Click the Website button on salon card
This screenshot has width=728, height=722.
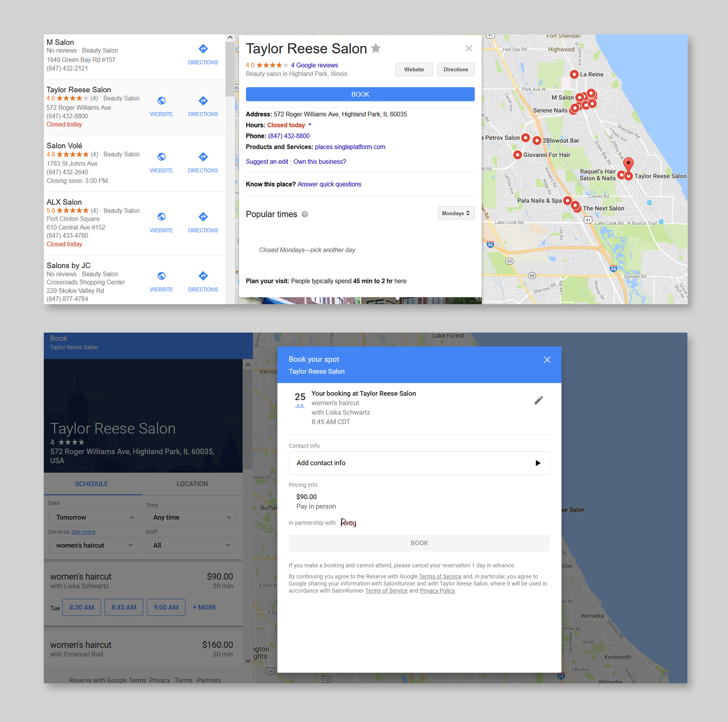pyautogui.click(x=414, y=69)
